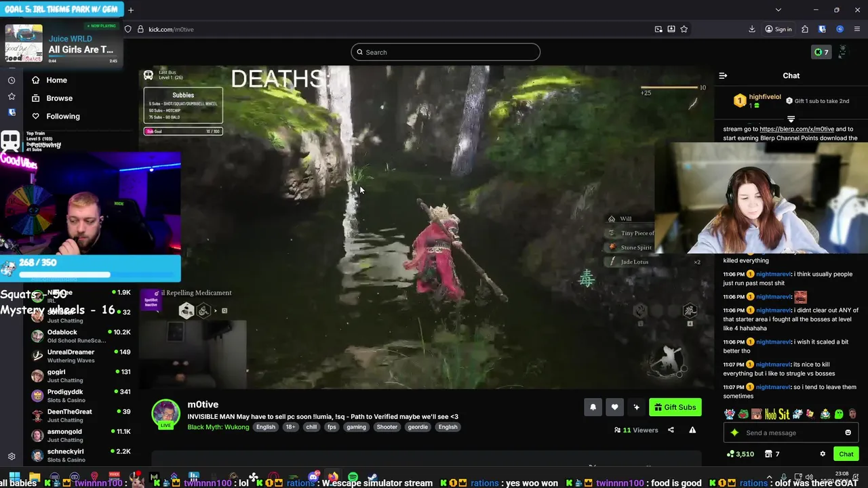Image resolution: width=868 pixels, height=488 pixels.
Task: Open chat settings gear icon
Action: (x=823, y=454)
